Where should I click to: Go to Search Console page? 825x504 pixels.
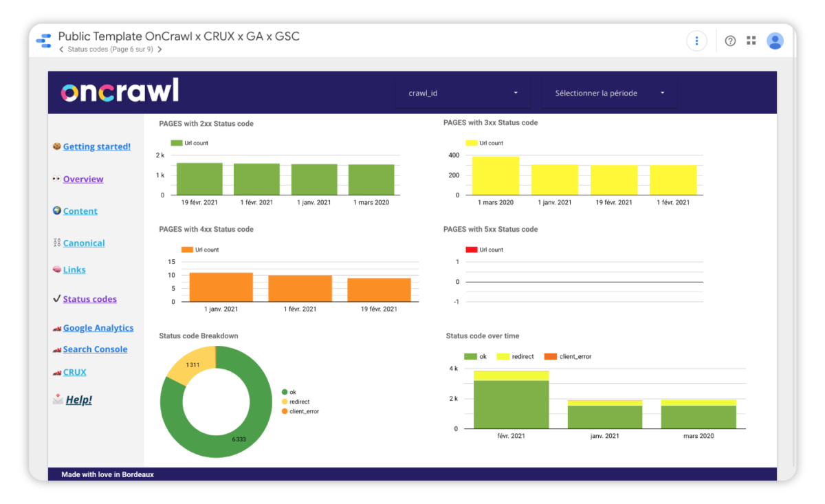coord(95,349)
